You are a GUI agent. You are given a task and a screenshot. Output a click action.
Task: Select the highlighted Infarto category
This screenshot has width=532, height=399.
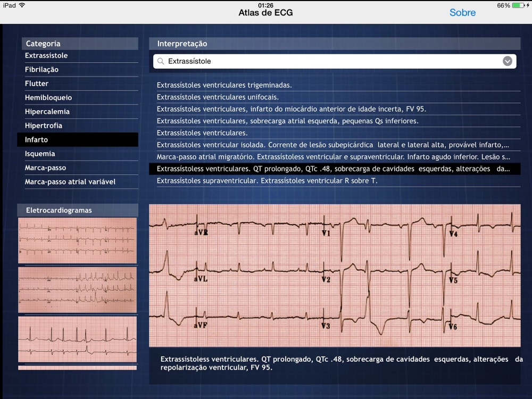(x=78, y=139)
